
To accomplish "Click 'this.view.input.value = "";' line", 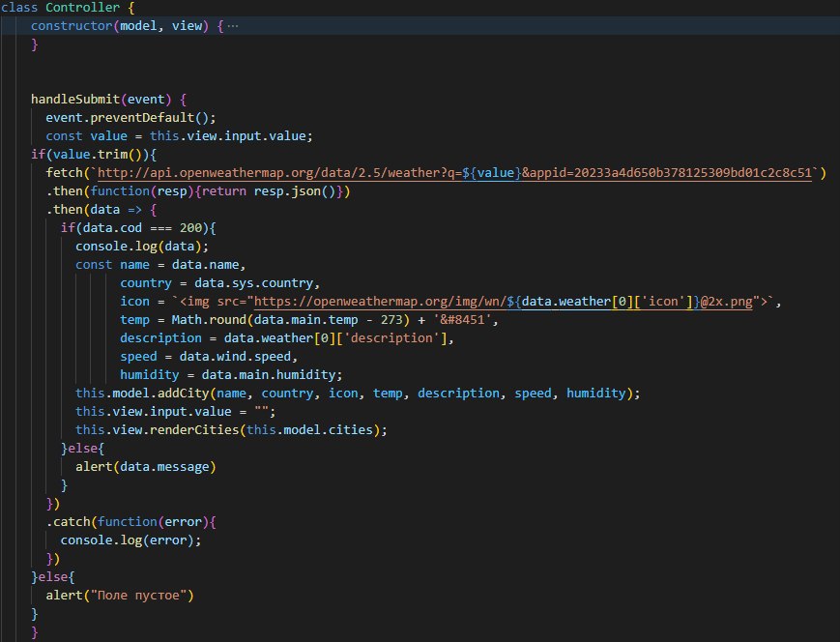I will pyautogui.click(x=176, y=412).
